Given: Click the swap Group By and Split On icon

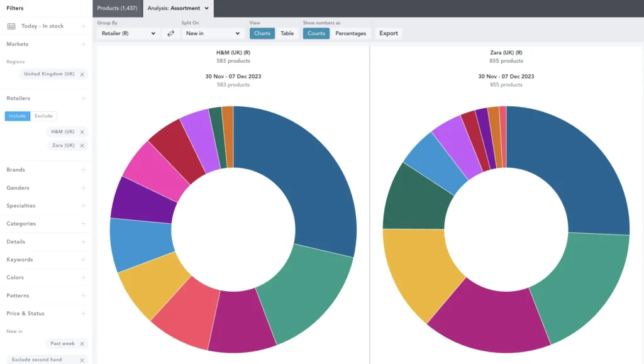Looking at the screenshot, I should (x=170, y=33).
